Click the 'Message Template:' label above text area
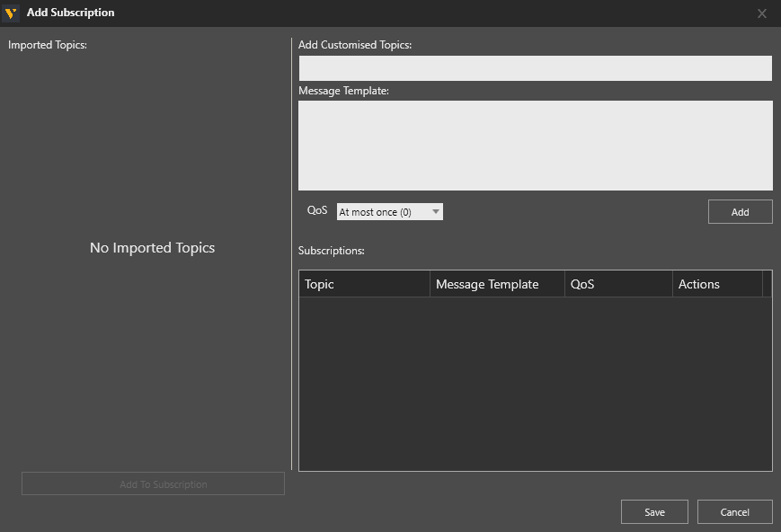The height and width of the screenshot is (532, 781). pos(343,91)
